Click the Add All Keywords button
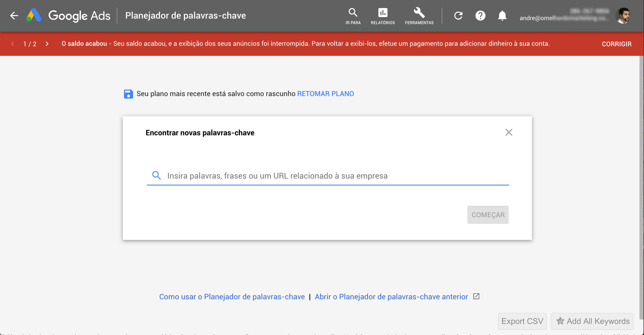Viewport: 644px width, 335px height. tap(592, 321)
